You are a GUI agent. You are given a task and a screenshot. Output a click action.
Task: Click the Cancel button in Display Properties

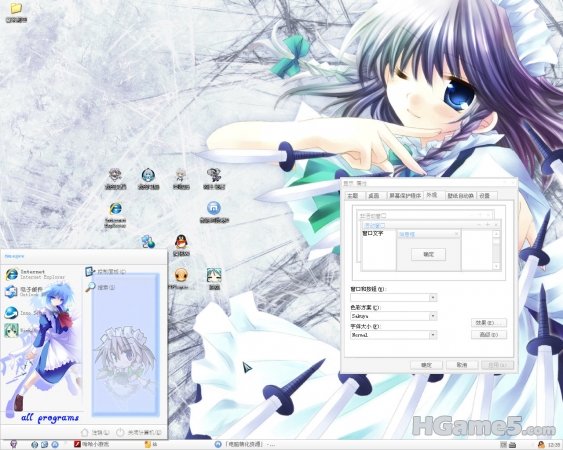click(x=462, y=365)
